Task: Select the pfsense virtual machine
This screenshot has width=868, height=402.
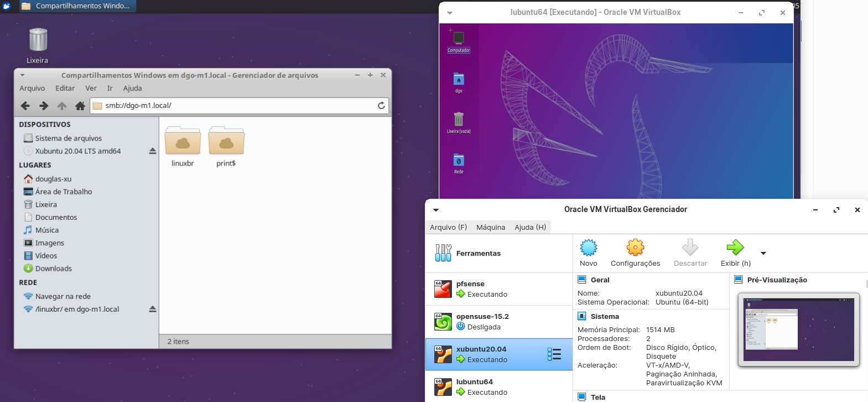Action: (x=499, y=289)
